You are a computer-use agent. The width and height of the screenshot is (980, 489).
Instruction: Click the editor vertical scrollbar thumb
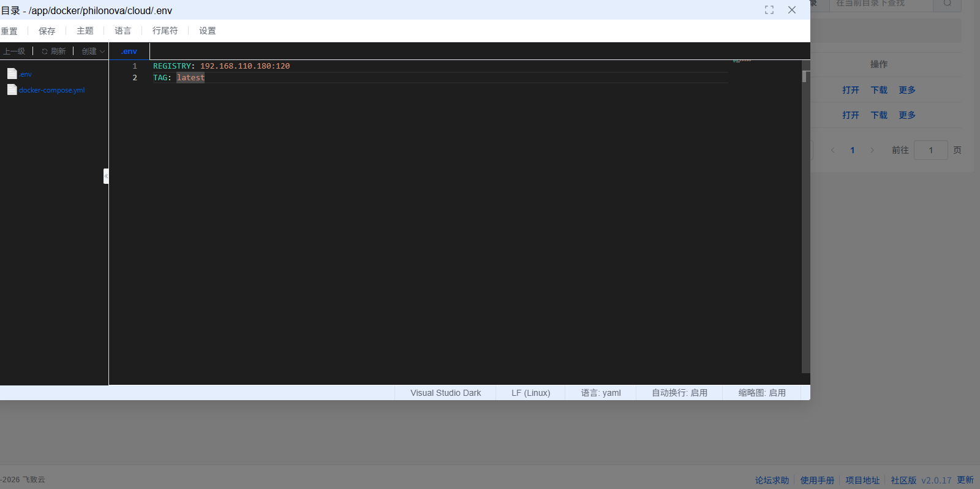tap(805, 77)
